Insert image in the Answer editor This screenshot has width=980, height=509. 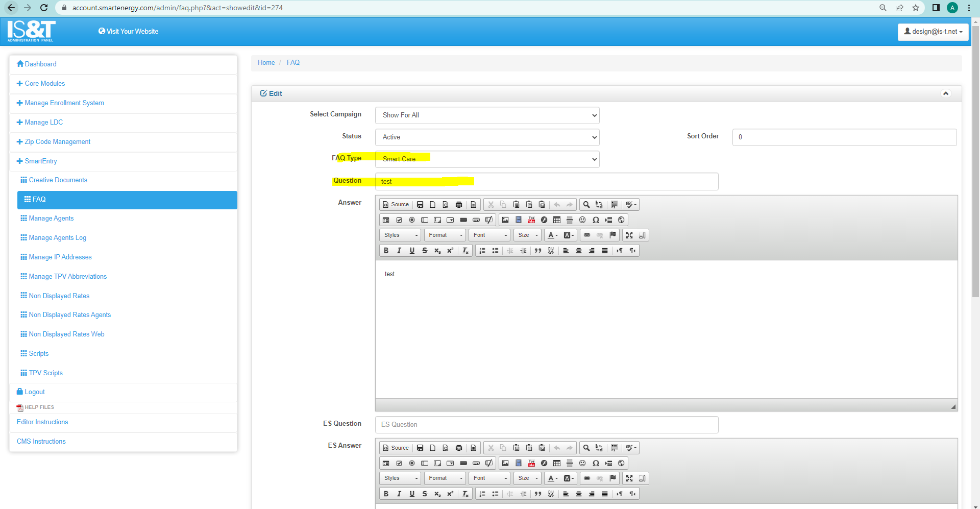(x=505, y=220)
